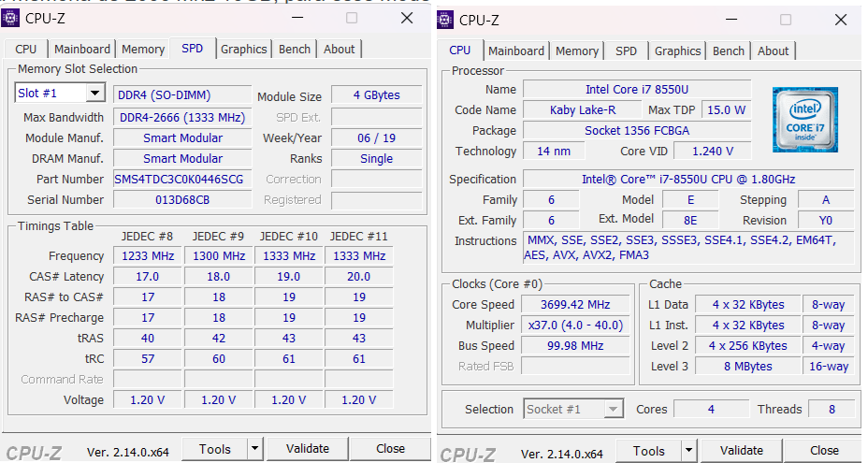Click the 4 GBytes module size value

(x=376, y=94)
